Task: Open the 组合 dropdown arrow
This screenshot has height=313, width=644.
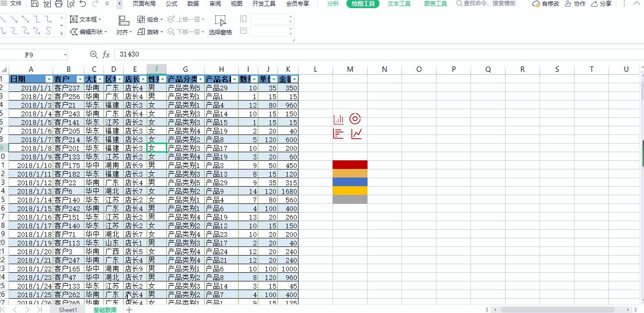Action: pyautogui.click(x=161, y=19)
